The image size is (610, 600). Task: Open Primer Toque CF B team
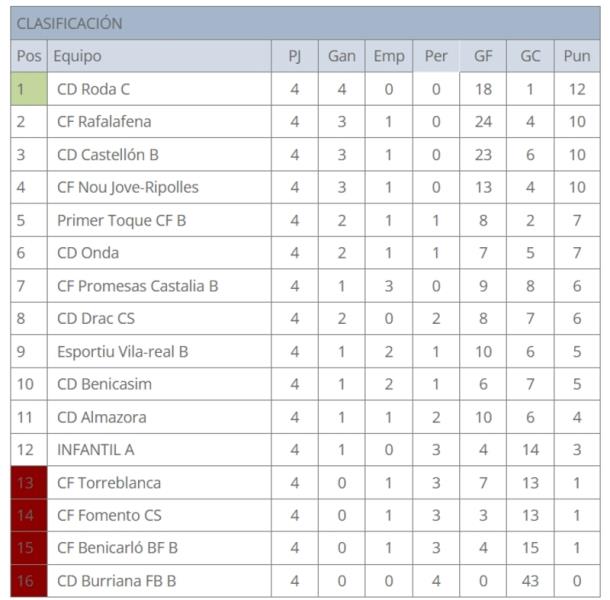point(122,220)
